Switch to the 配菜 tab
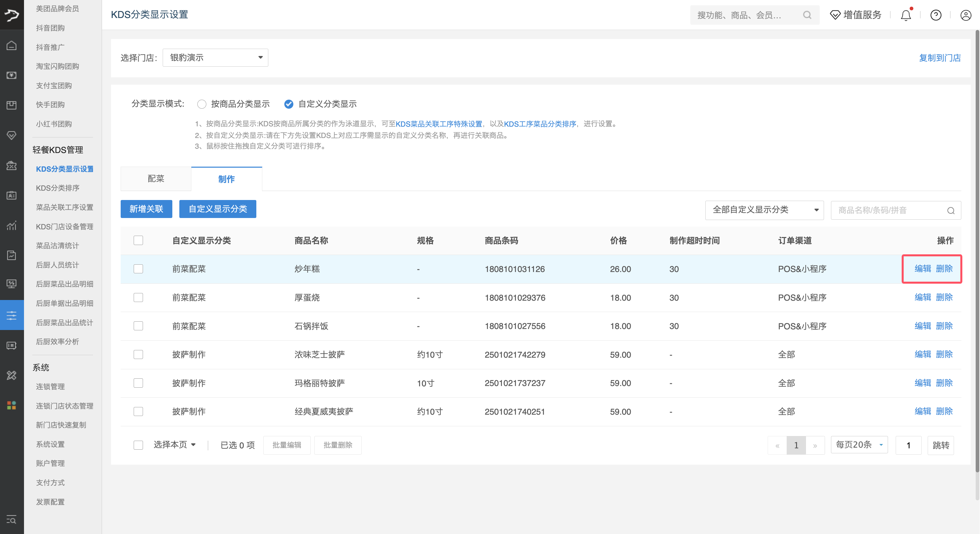Image resolution: width=980 pixels, height=534 pixels. [x=155, y=179]
